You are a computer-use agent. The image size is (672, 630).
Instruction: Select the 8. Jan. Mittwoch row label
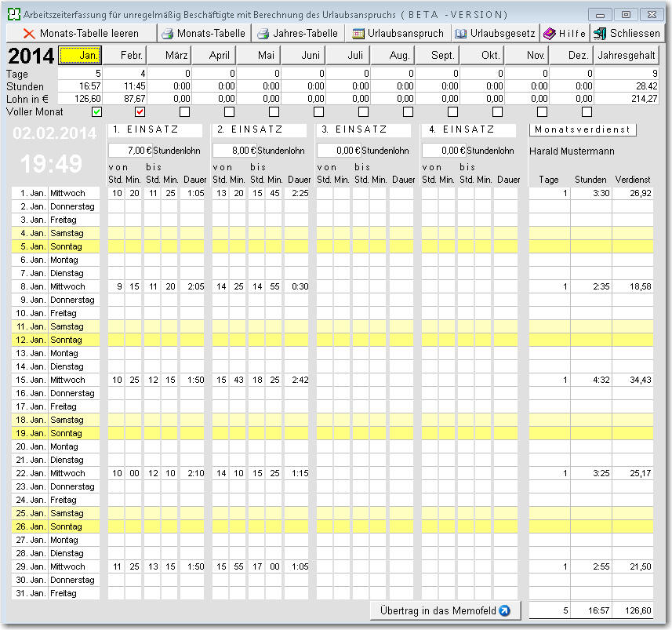click(56, 286)
